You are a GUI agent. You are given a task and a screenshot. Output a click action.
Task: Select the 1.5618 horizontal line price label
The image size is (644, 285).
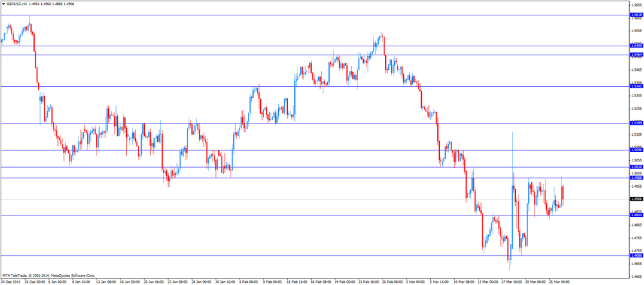tap(636, 15)
